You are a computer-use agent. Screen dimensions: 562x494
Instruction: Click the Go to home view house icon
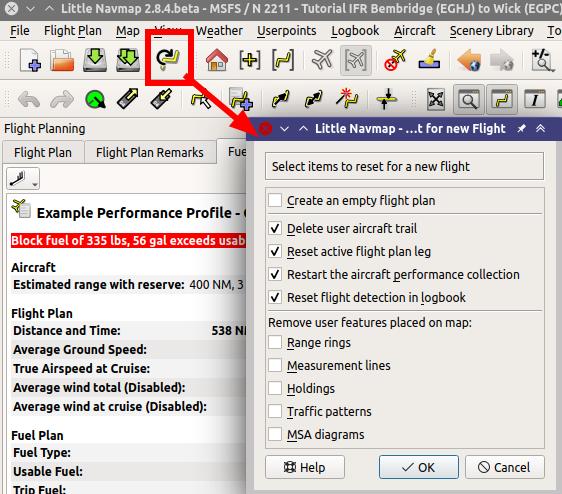(x=217, y=60)
